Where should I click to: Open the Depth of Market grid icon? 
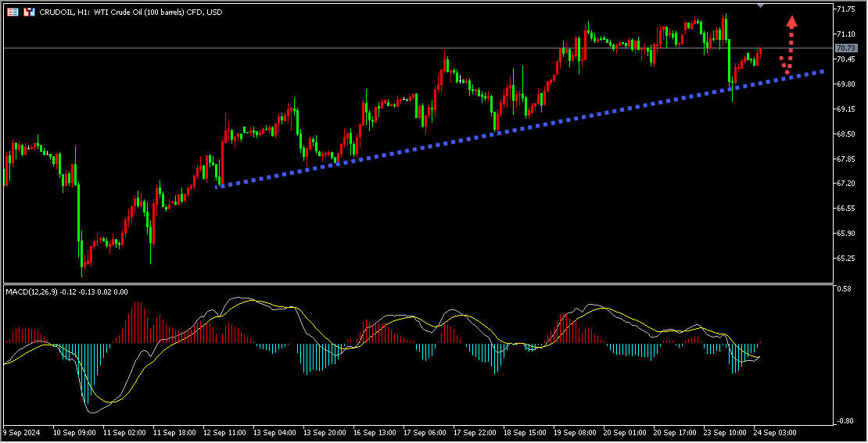coord(13,13)
